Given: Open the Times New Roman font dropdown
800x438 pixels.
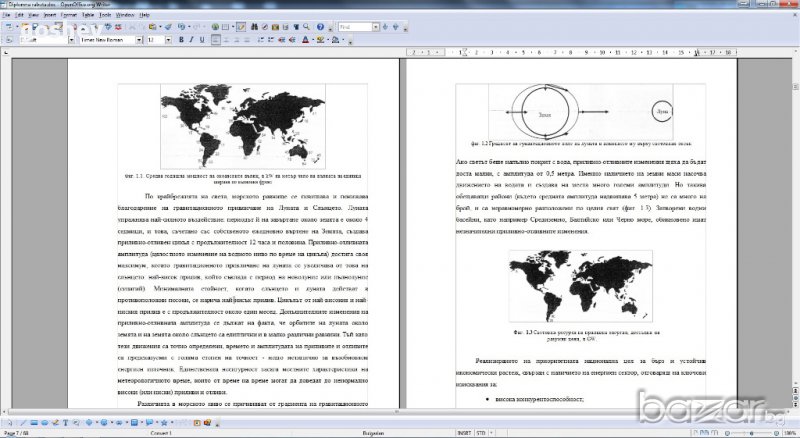Looking at the screenshot, I should tap(137, 41).
